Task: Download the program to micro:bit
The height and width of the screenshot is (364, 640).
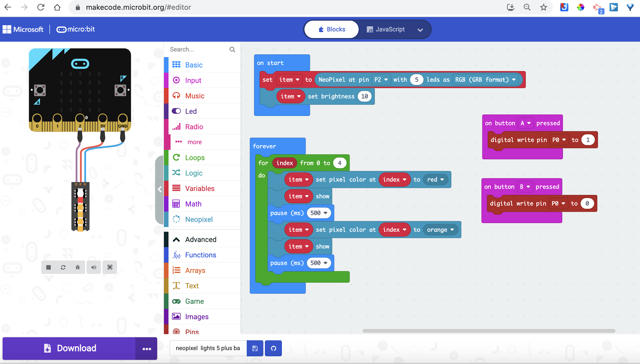Action: (69, 348)
